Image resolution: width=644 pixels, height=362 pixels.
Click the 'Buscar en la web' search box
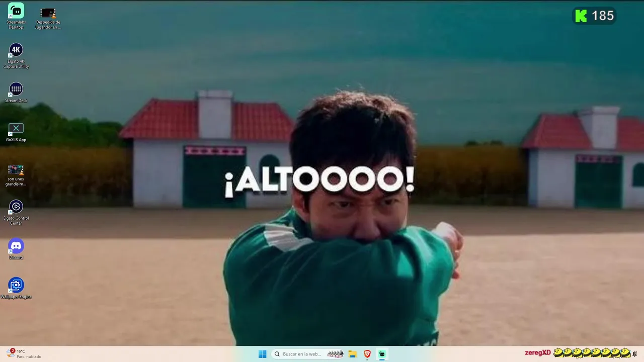click(x=308, y=354)
